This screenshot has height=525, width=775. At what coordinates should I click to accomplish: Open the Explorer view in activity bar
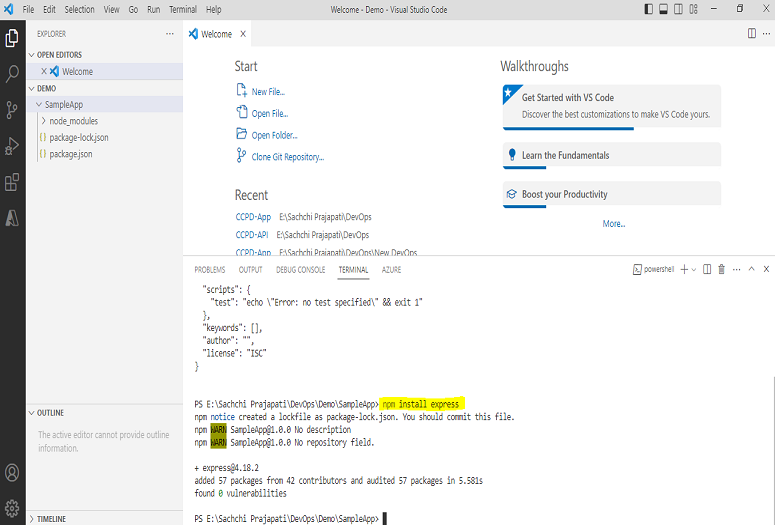coord(12,38)
